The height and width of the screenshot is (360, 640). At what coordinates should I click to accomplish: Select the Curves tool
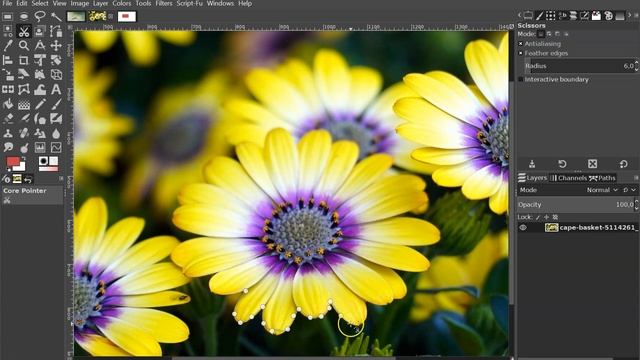tap(56, 147)
